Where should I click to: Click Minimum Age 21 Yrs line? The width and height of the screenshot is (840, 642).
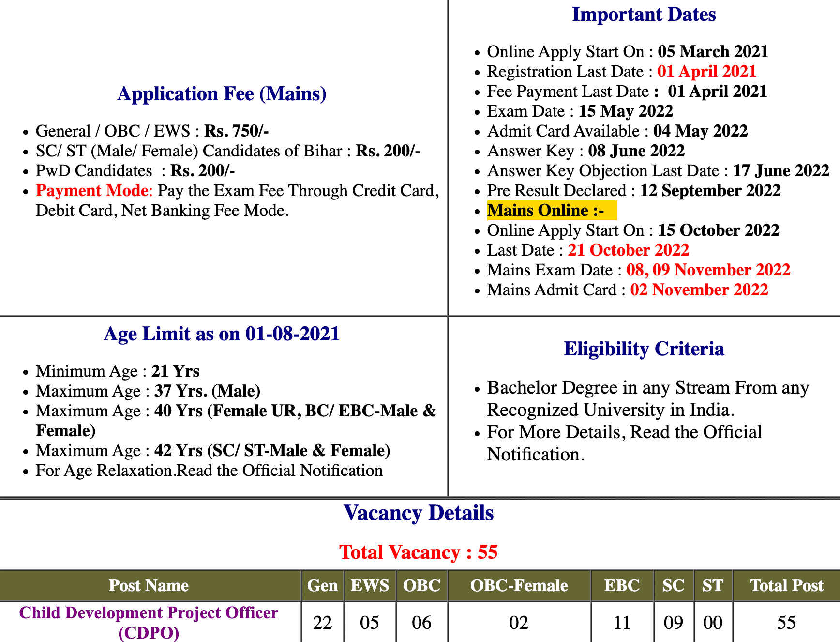click(x=118, y=371)
